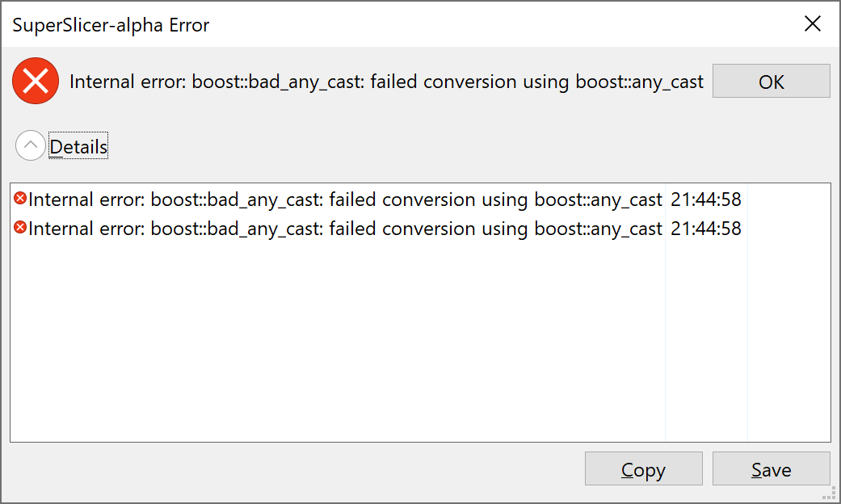Click the chevron arrow above the log list
Screen dimensions: 841x504
30,145
